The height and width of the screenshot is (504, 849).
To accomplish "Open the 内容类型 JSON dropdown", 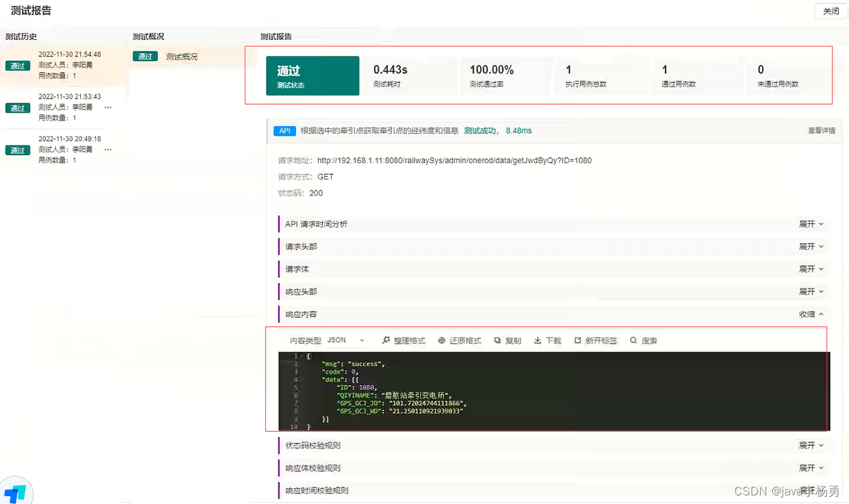I will pyautogui.click(x=346, y=340).
